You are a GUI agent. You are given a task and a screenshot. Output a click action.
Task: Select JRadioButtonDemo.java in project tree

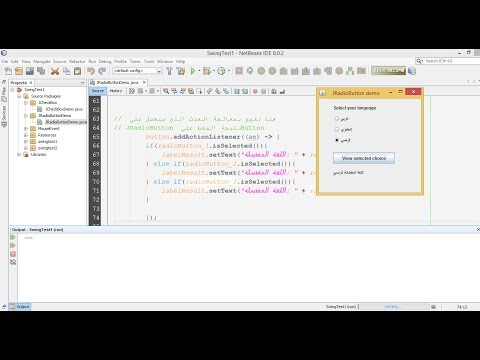[66, 122]
